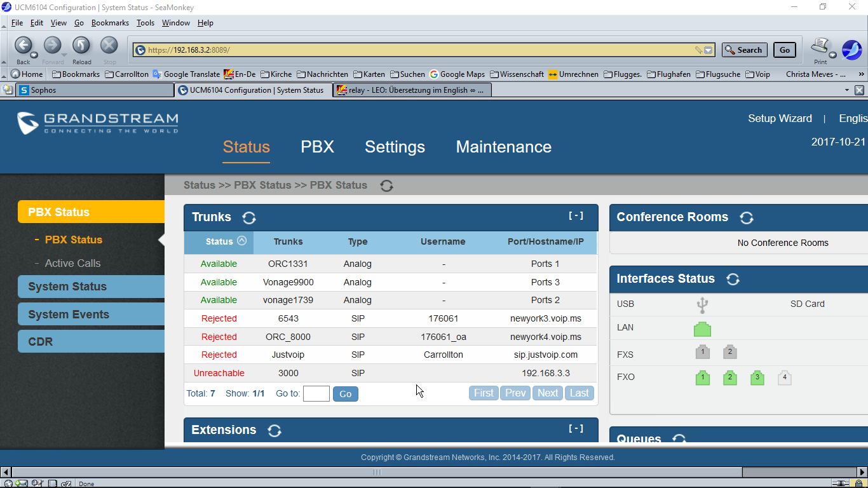Click trunk row ORC1331
The width and height of the screenshot is (868, 488).
click(x=391, y=264)
